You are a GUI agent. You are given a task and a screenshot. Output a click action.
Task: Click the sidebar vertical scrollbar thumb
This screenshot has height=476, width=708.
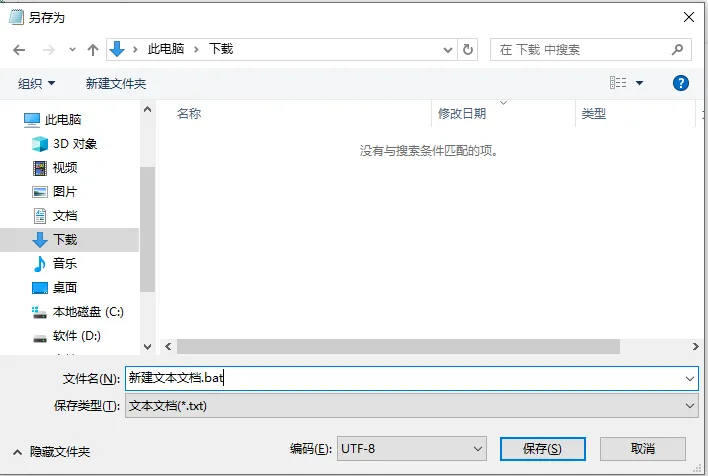pyautogui.click(x=147, y=229)
